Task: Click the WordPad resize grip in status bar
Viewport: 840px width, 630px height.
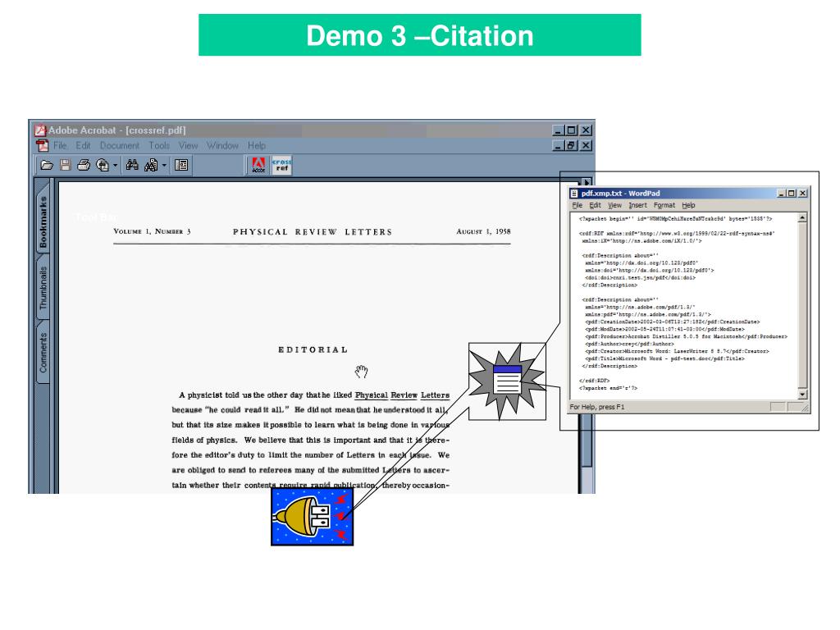Action: pyautogui.click(x=806, y=408)
